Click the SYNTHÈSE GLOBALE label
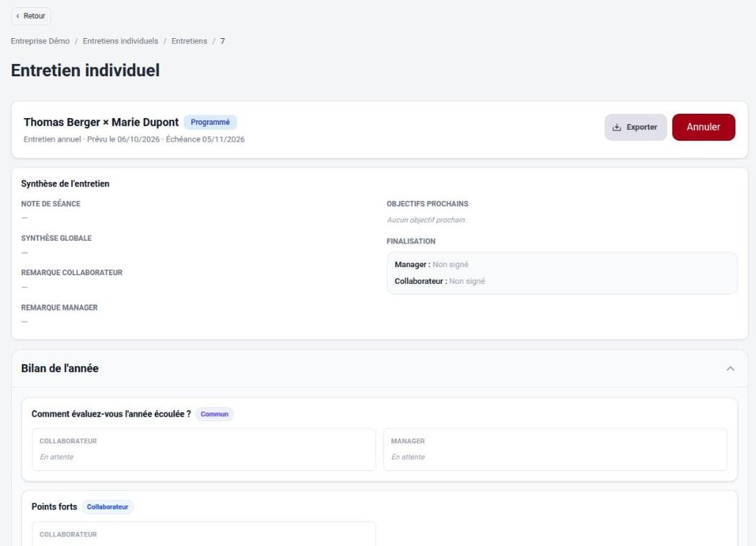The width and height of the screenshot is (756, 546). 57,238
